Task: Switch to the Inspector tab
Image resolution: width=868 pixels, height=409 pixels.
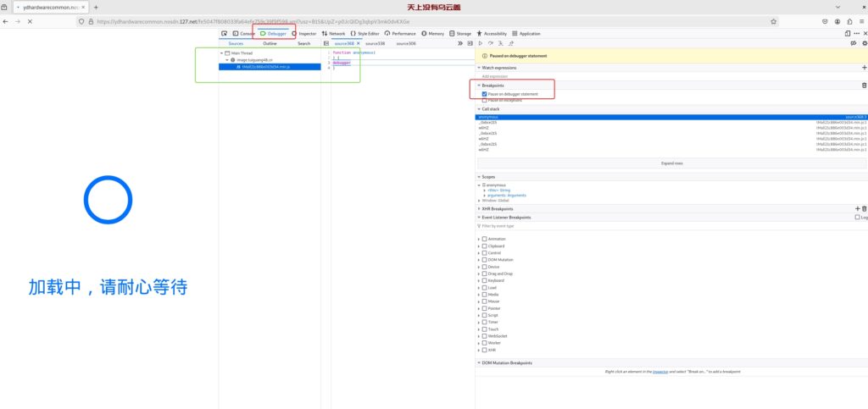Action: tap(304, 34)
